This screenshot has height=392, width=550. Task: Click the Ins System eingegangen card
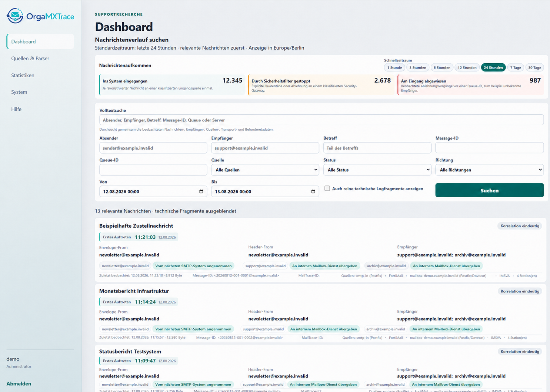point(172,85)
